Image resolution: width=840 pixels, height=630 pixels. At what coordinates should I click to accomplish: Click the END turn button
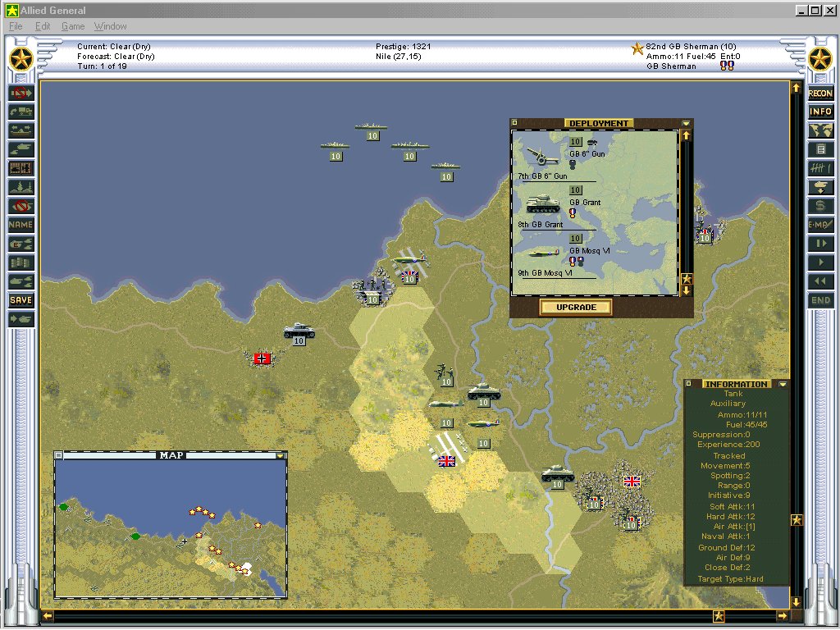click(820, 300)
